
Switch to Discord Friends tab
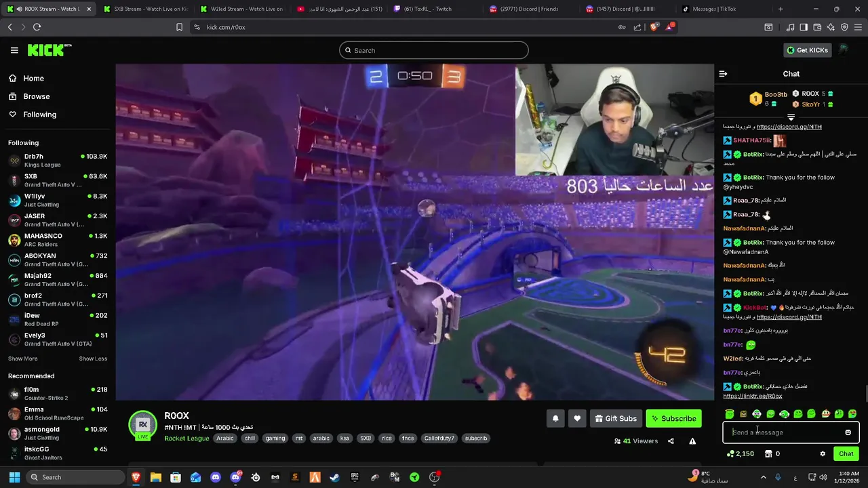click(x=531, y=9)
